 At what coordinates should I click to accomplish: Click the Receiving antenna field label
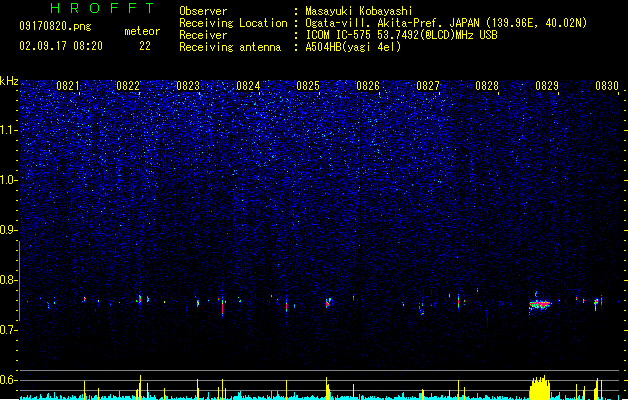tap(230, 47)
